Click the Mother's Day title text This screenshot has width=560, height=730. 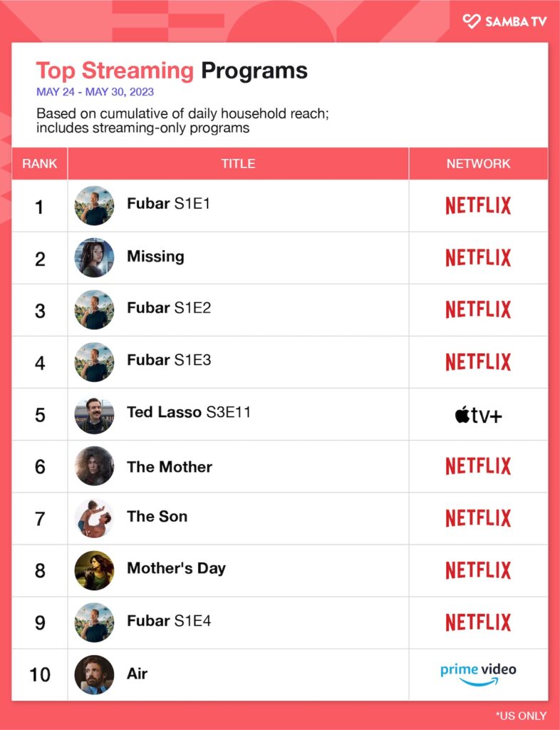point(176,568)
